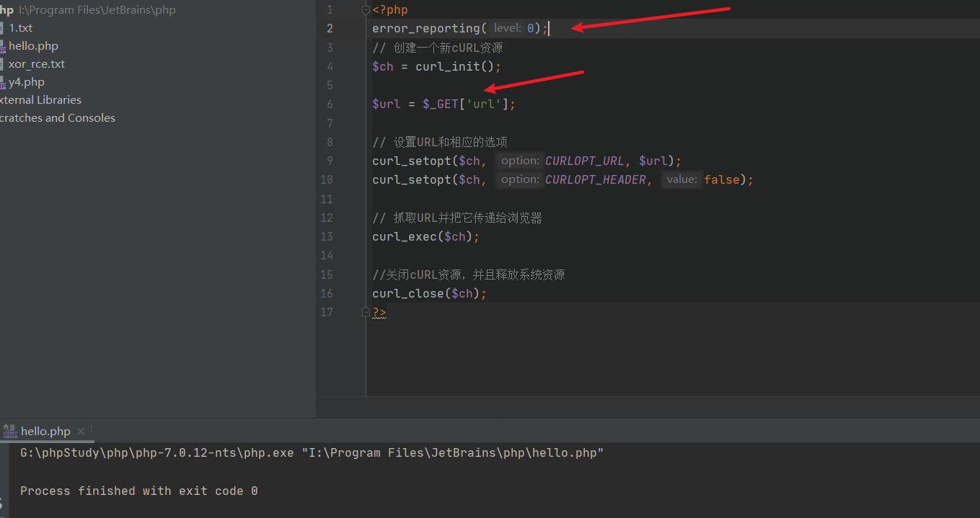This screenshot has height=518, width=980.
Task: Click the 'false' keyword on line 10
Action: [x=722, y=179]
